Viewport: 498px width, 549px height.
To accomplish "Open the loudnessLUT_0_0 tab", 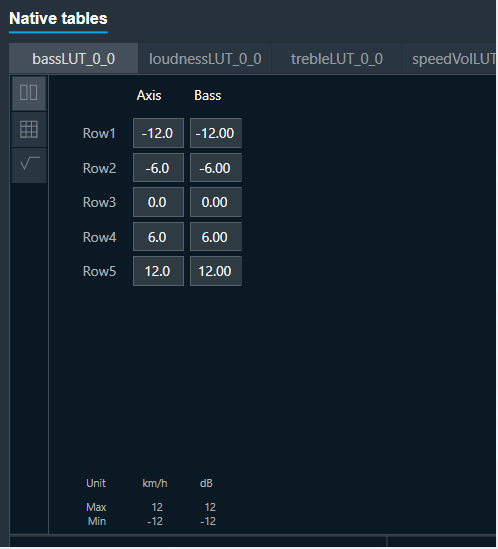I will pyautogui.click(x=205, y=59).
